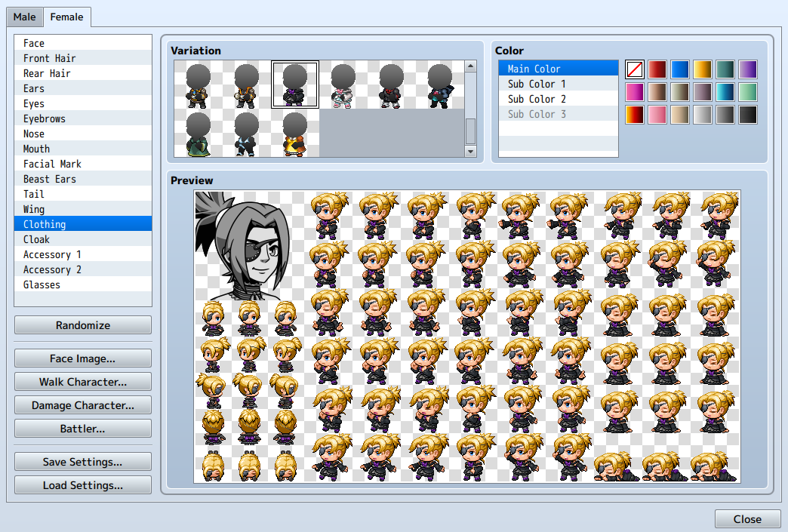Pick the green robe clothing variation
The image size is (788, 532).
tap(199, 133)
